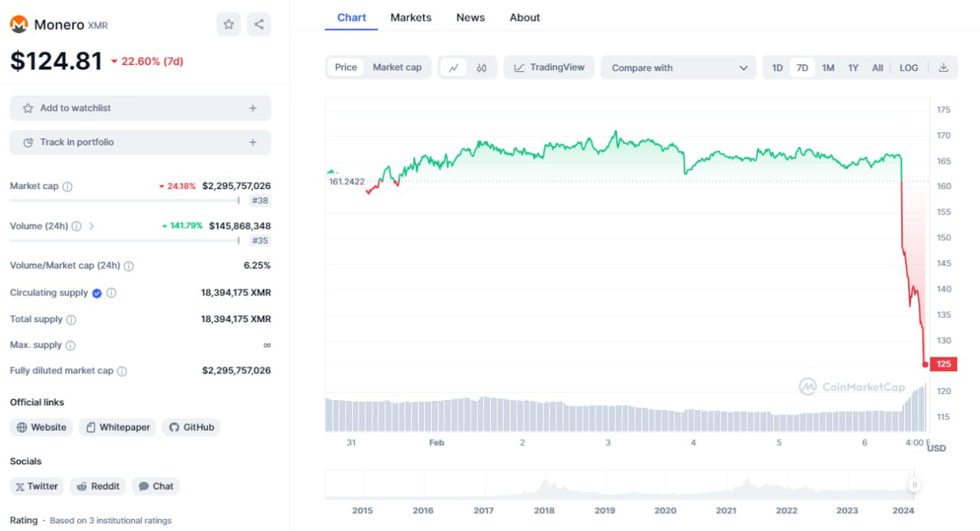Screen dimensions: 980x531
Task: Click the timeline range slider handle
Action: pyautogui.click(x=914, y=484)
